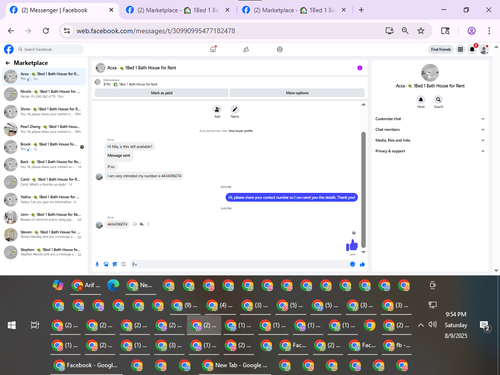The width and height of the screenshot is (500, 375).
Task: Click the chat messages vertical scrollbar
Action: (x=363, y=190)
